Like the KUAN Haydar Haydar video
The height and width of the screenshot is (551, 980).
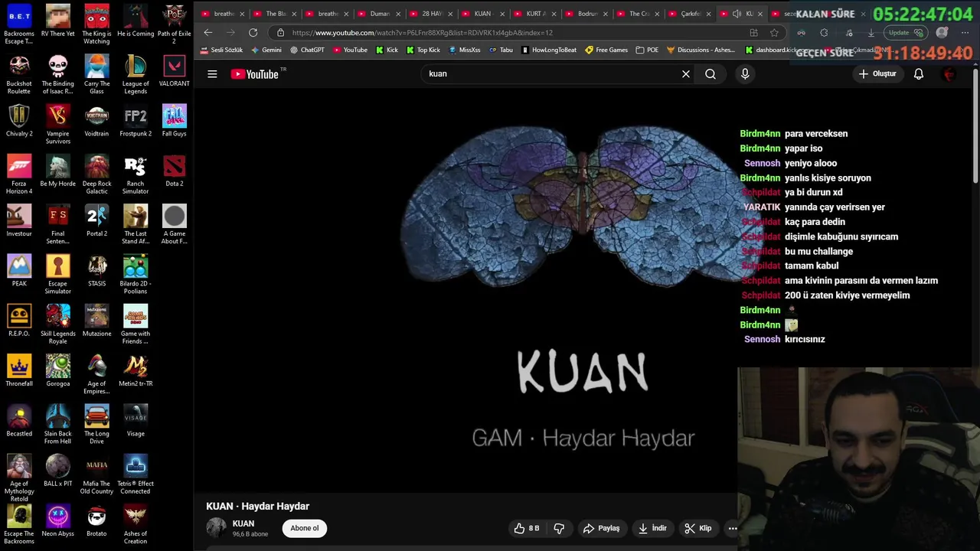pos(527,528)
